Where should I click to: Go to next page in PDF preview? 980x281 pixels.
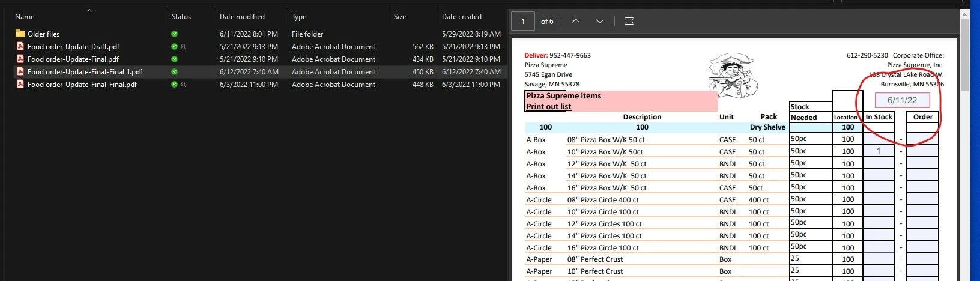(x=599, y=21)
